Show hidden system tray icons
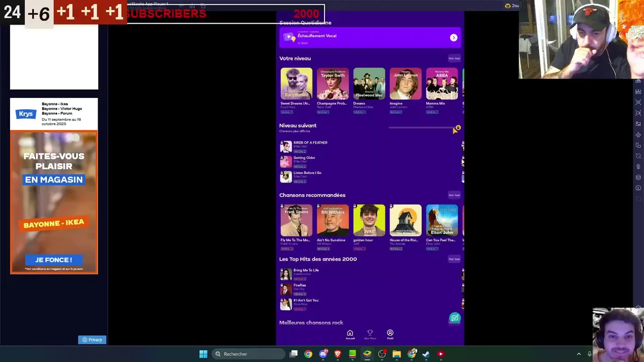The width and height of the screenshot is (644, 362). pyautogui.click(x=579, y=354)
